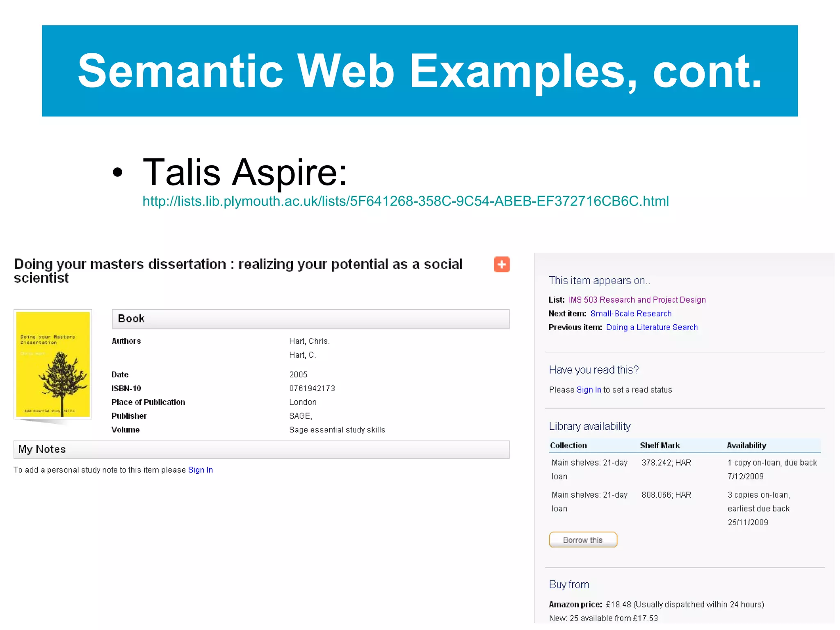Click the Shelf Mark column header
The height and width of the screenshot is (630, 840).
click(660, 445)
